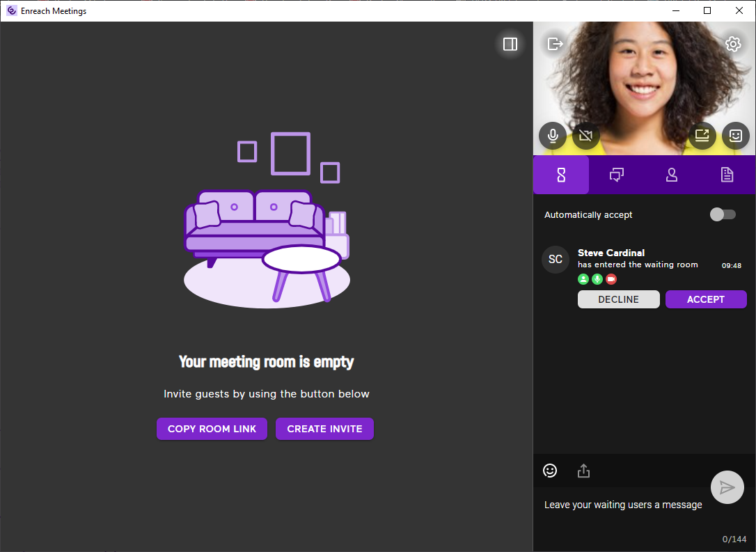
Task: Toggle the side panel layout icon
Action: pos(510,44)
